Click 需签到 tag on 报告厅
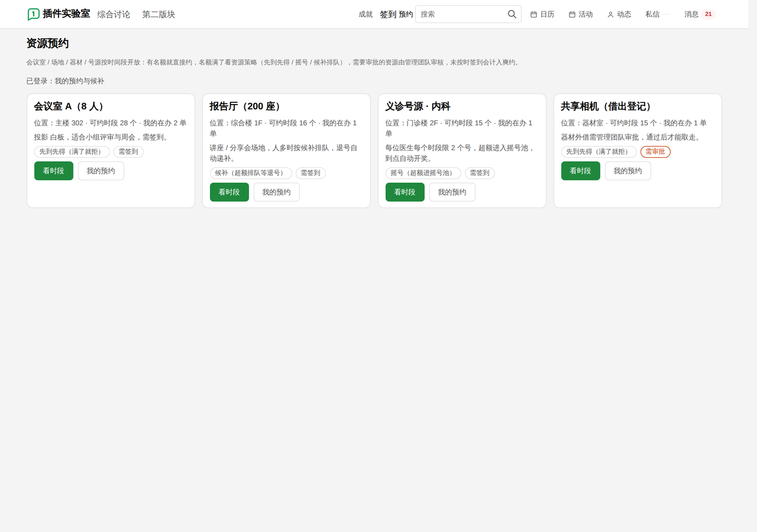The width and height of the screenshot is (757, 532). coord(310,173)
